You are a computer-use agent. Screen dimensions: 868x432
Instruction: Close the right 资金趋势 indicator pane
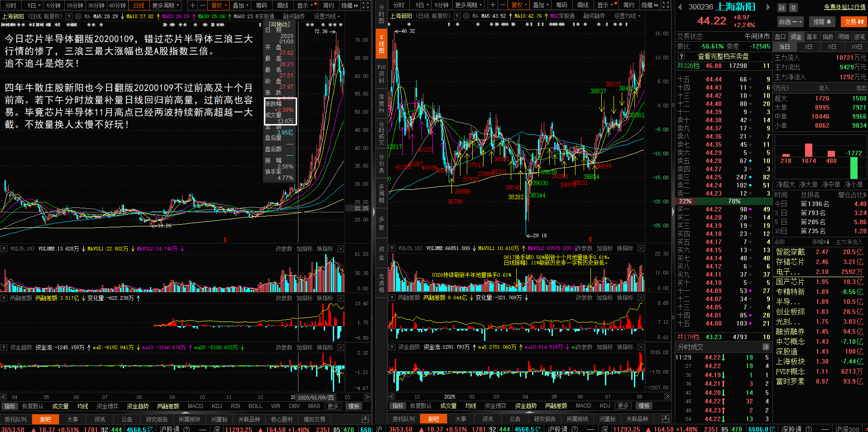click(x=641, y=347)
